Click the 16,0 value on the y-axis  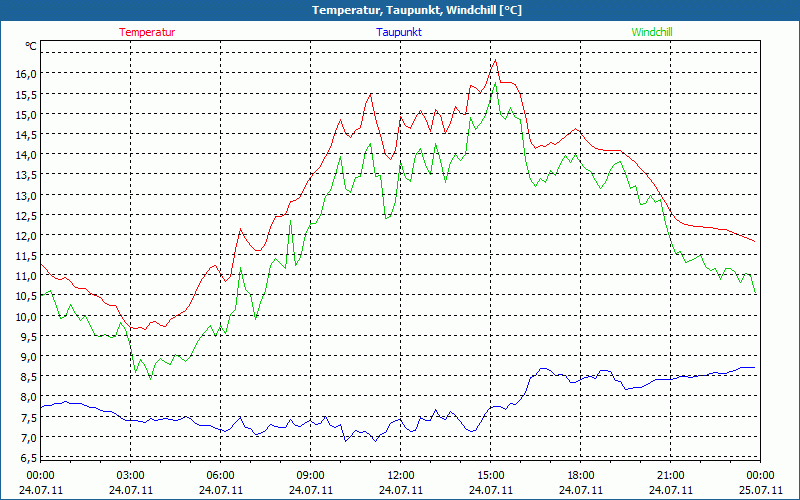click(27, 73)
